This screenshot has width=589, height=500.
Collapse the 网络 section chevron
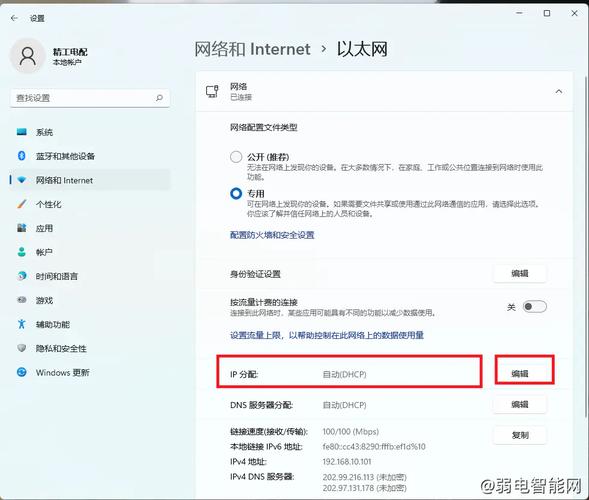pos(559,91)
